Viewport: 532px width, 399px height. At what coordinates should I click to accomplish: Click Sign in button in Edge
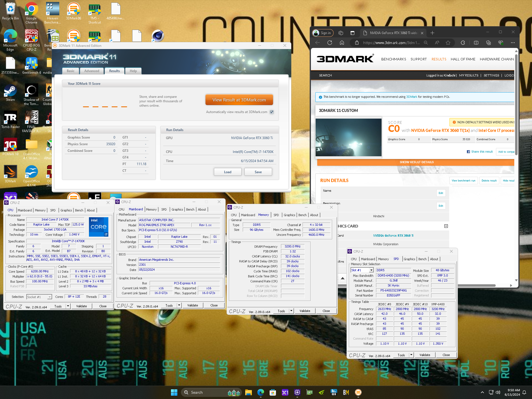[323, 33]
